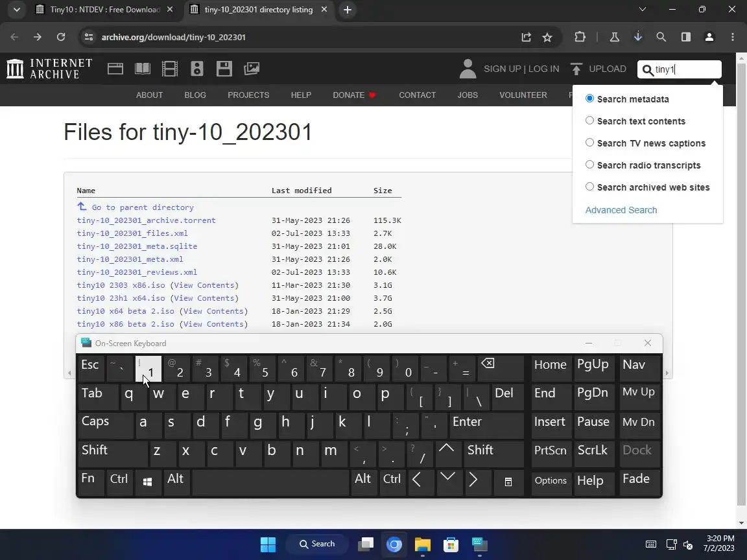The image size is (747, 560).
Task: Click the browser address bar URL
Action: pos(173,37)
